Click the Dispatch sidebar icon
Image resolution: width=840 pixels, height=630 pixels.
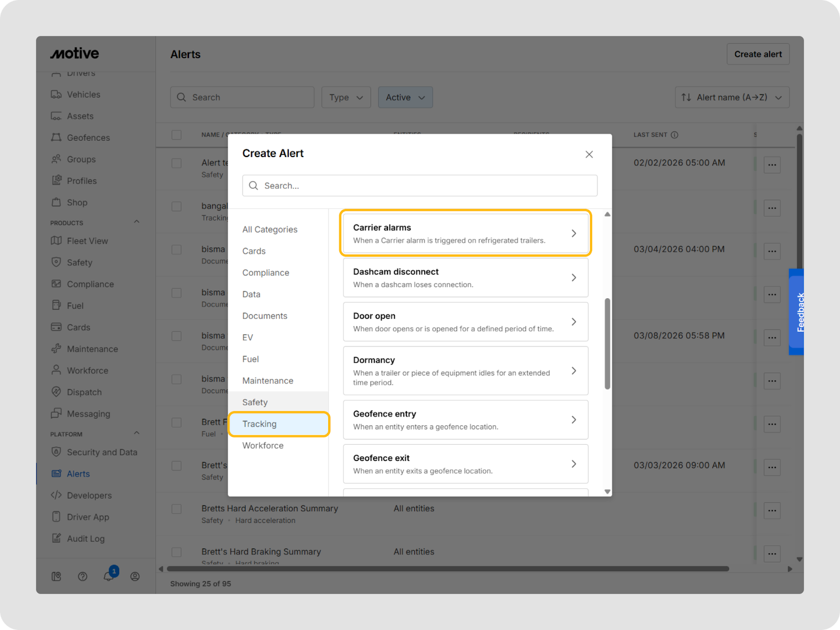[56, 392]
